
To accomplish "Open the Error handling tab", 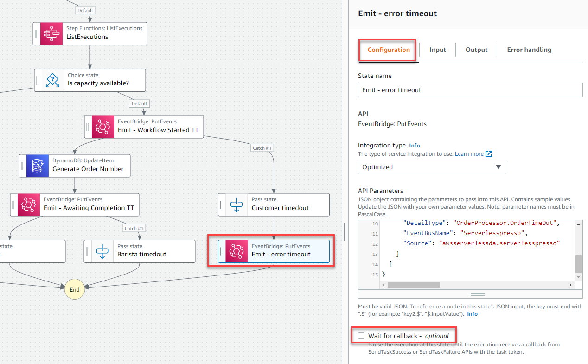I will tap(529, 50).
